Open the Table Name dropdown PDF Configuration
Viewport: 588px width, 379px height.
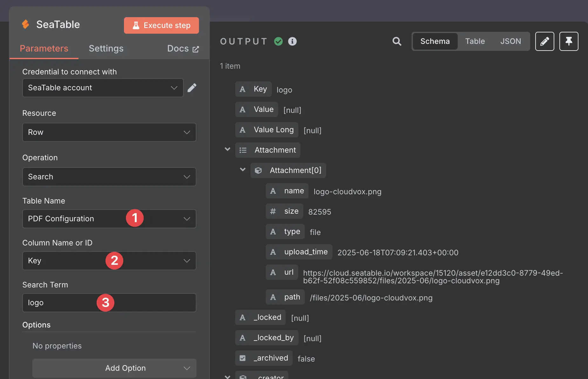tap(109, 219)
